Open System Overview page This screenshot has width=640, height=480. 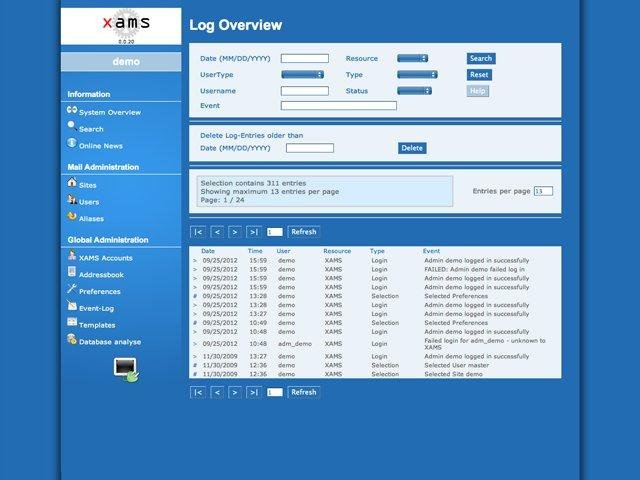coord(110,112)
